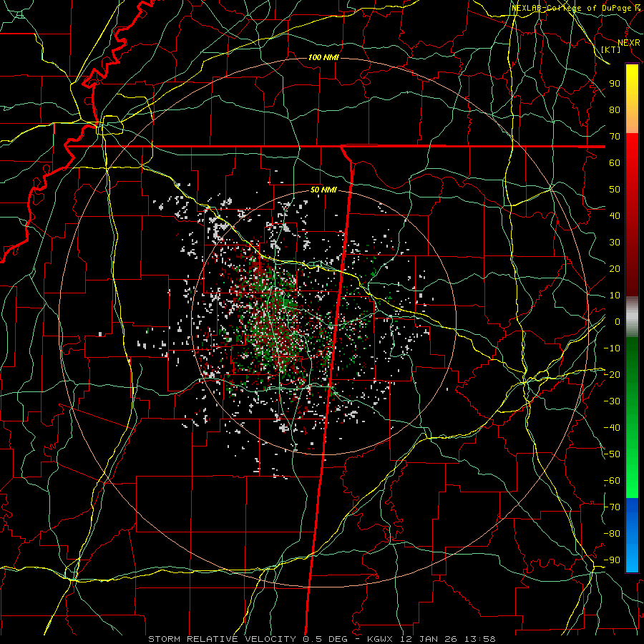Pick the gray zero-velocity segment of color bar

632,317
